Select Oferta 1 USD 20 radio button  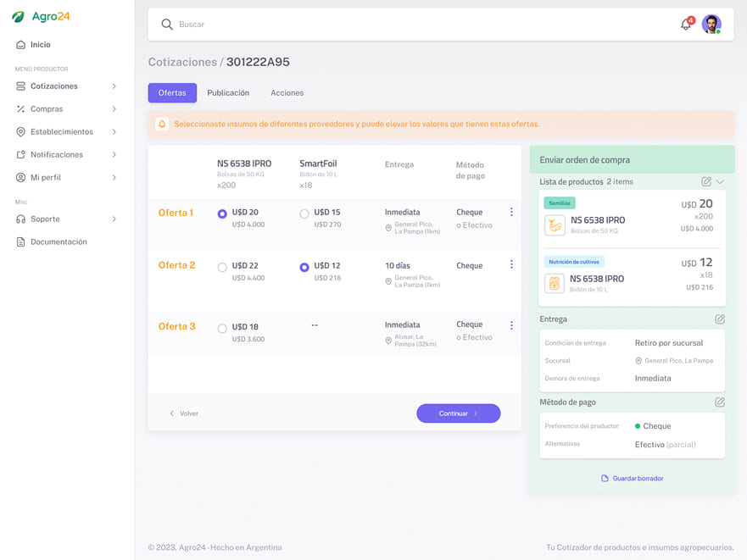click(x=222, y=213)
